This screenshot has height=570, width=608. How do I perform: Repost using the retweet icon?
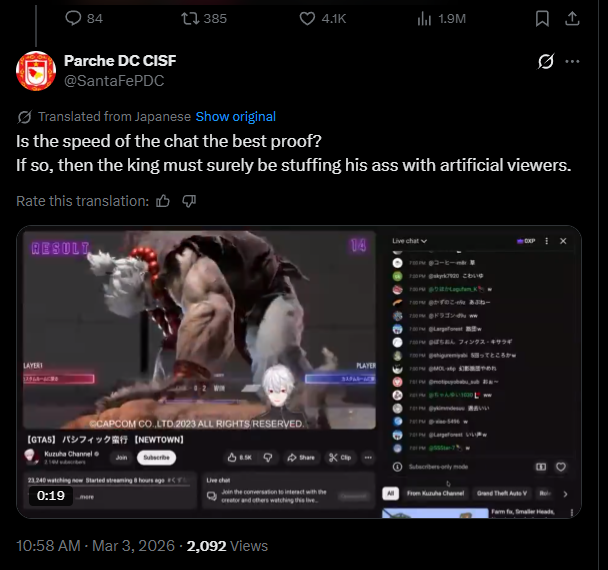(190, 18)
